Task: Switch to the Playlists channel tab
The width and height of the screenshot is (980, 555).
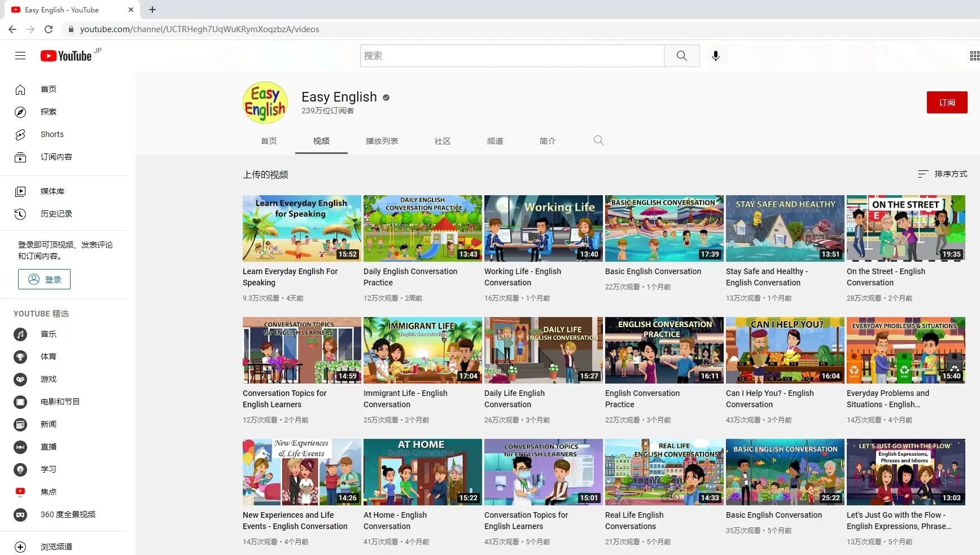Action: click(382, 141)
